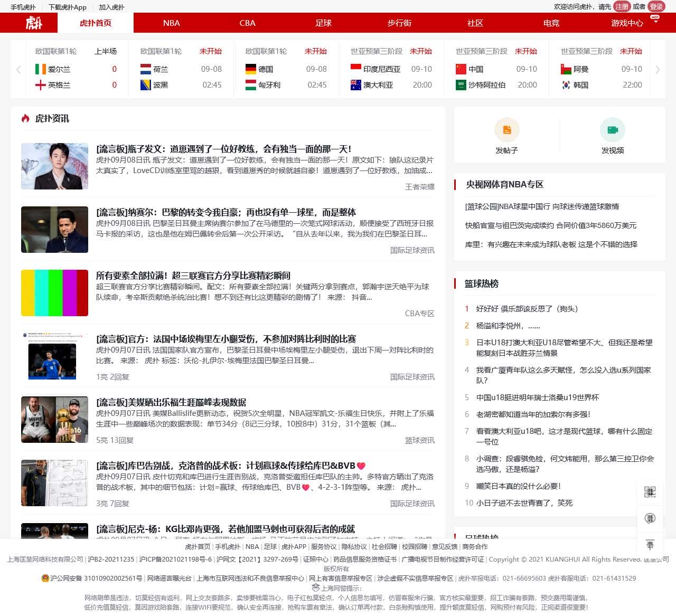Viewport: 676px width, 616px height.
Task: Open hot post 中国u18挺进明年瑞士洛桑
Action: click(x=538, y=397)
